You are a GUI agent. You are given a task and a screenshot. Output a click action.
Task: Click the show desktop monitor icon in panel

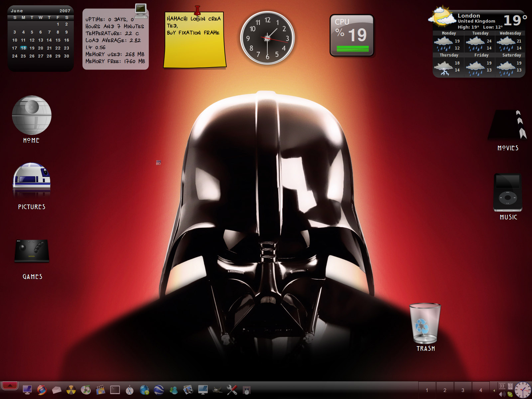(x=27, y=390)
